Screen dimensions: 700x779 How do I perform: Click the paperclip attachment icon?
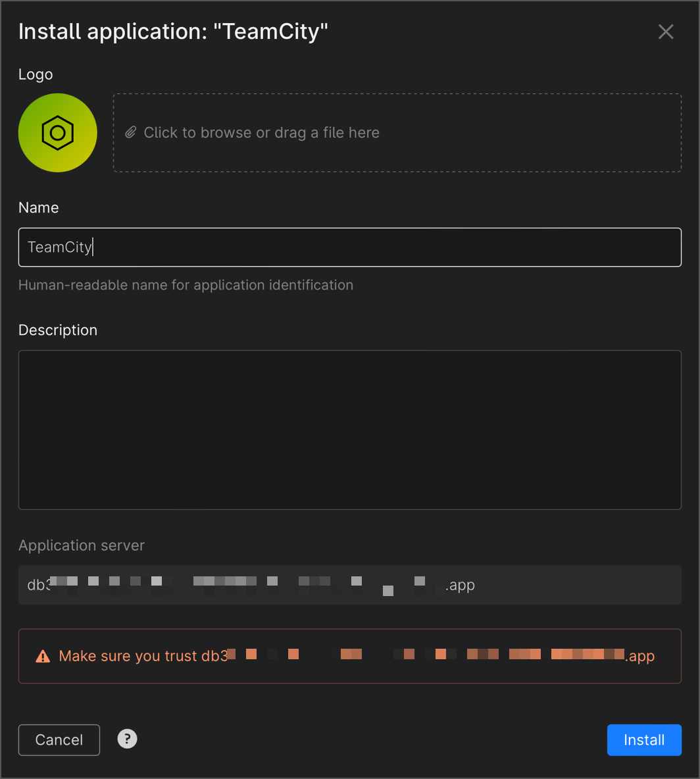pos(131,132)
